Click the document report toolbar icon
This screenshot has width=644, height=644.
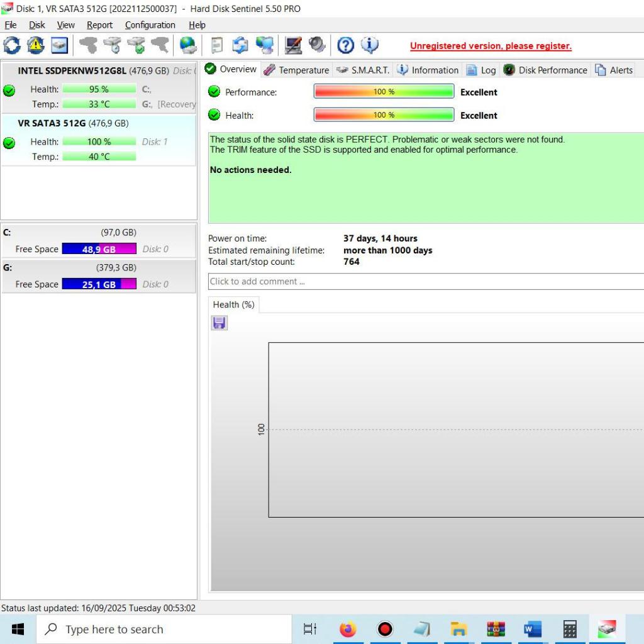pos(217,45)
